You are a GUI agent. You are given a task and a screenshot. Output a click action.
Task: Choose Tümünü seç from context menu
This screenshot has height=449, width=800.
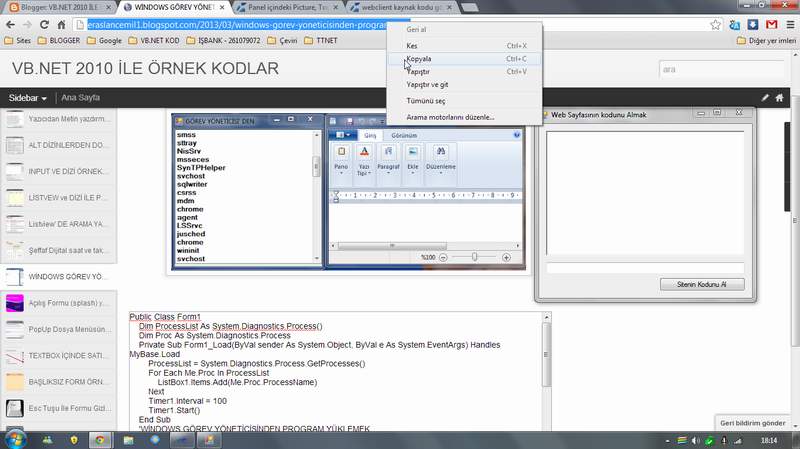click(x=464, y=101)
